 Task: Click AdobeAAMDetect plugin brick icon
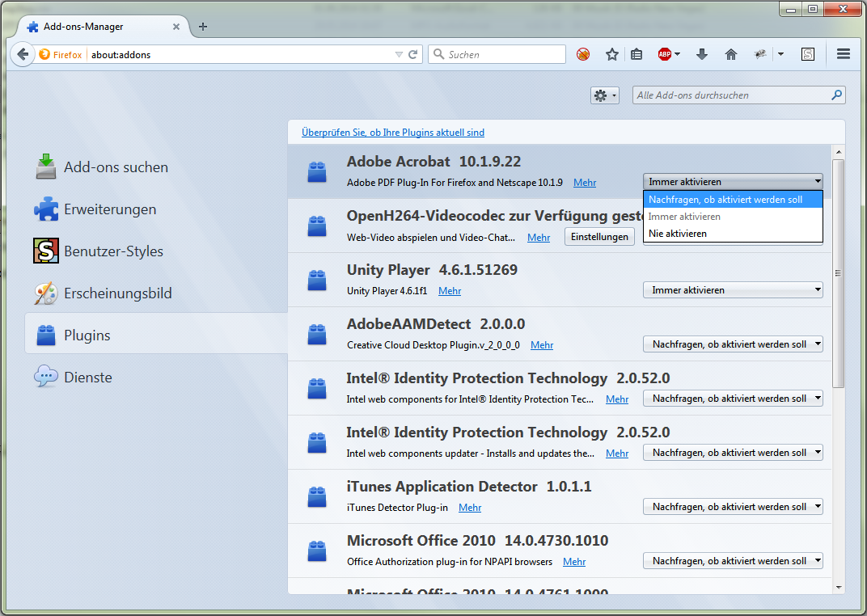point(317,334)
